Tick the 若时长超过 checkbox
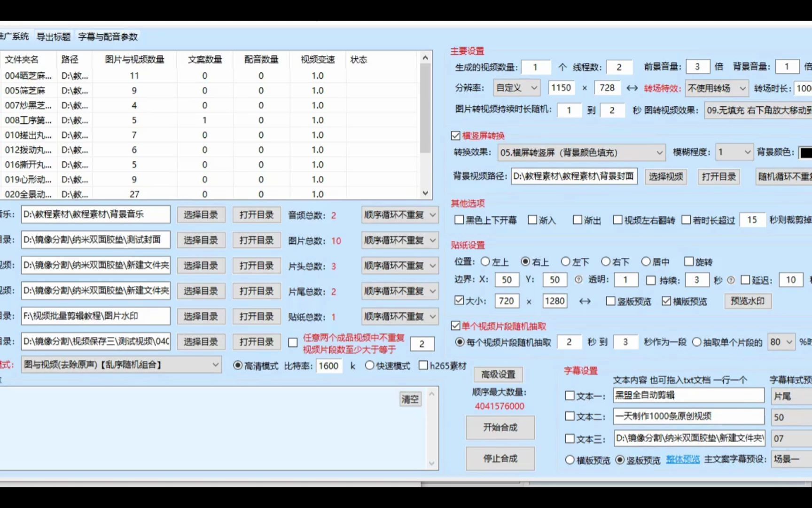Viewport: 812px width, 508px height. click(686, 220)
